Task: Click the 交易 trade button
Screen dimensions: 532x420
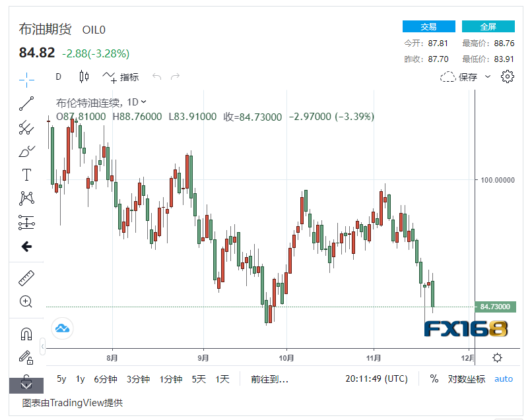Action: tap(429, 26)
